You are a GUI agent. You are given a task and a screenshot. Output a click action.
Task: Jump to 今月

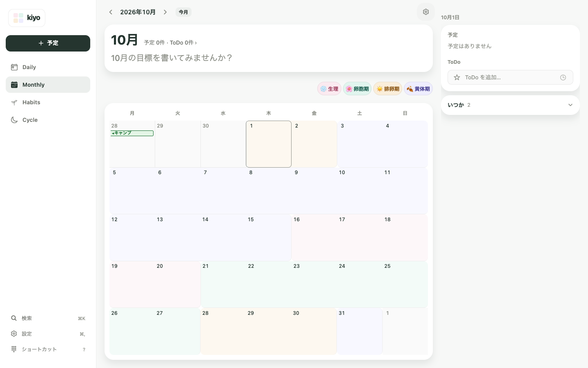[x=183, y=12]
